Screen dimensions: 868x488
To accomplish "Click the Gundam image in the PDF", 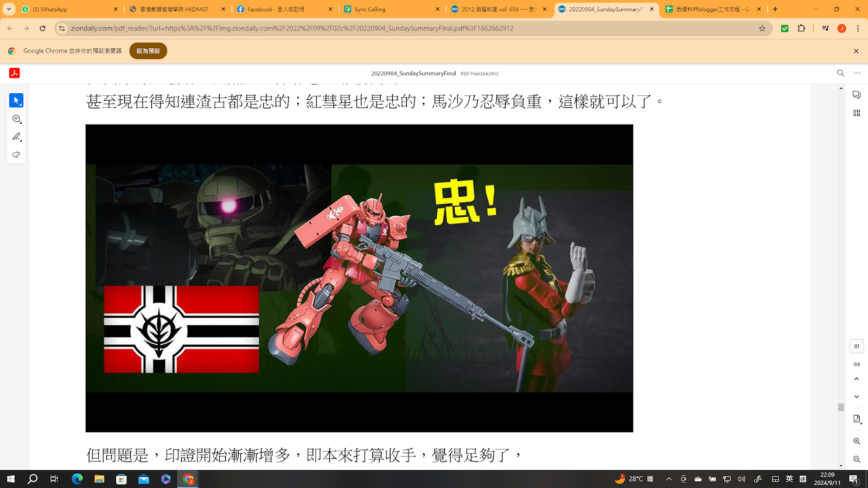I will (359, 278).
